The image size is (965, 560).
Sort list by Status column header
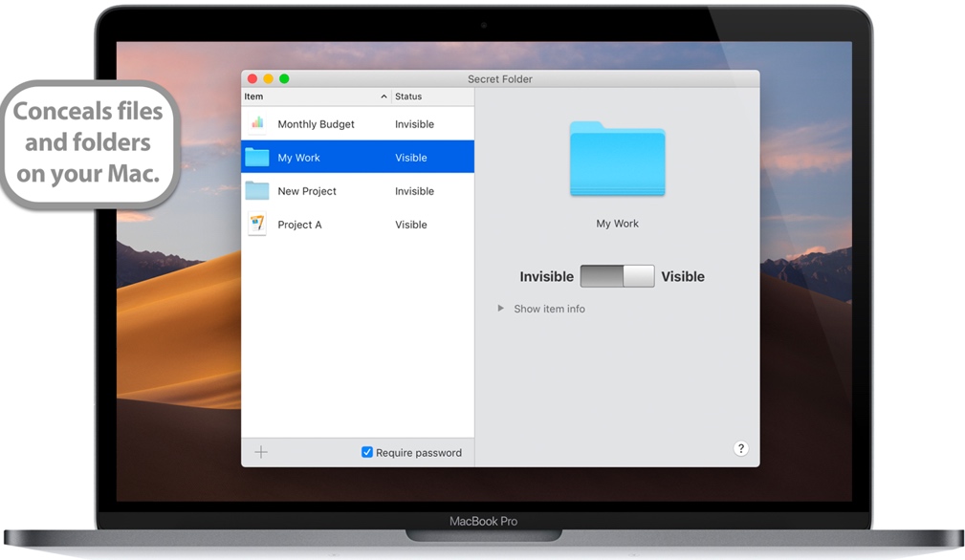point(408,97)
